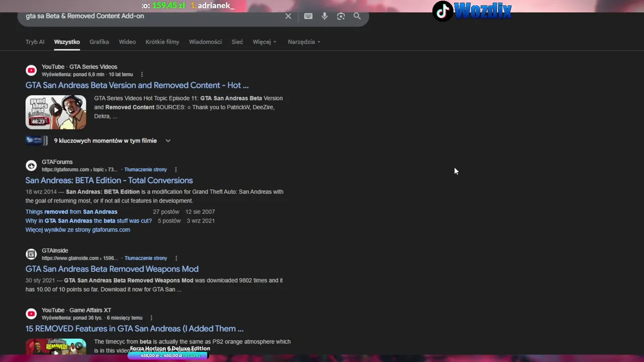Open 15 REMOVED Features in GTA San Andreas
Viewport: 644px width, 362px height.
[134, 329]
